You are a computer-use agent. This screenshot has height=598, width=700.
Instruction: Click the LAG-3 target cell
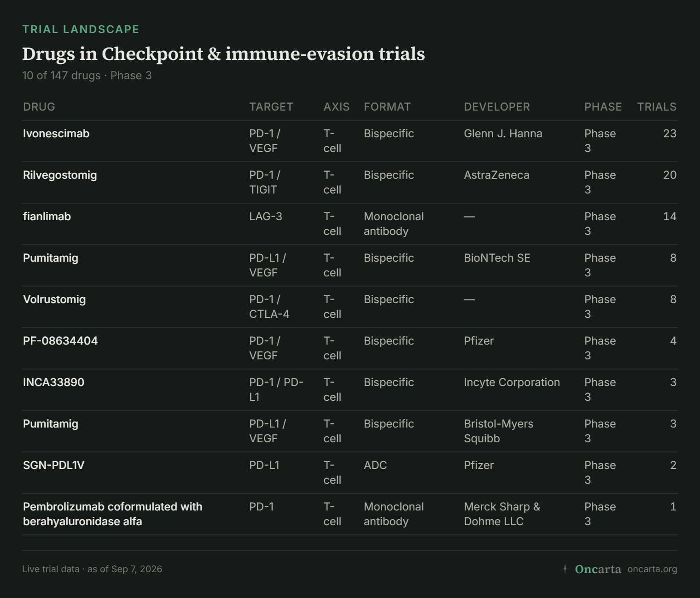(266, 217)
